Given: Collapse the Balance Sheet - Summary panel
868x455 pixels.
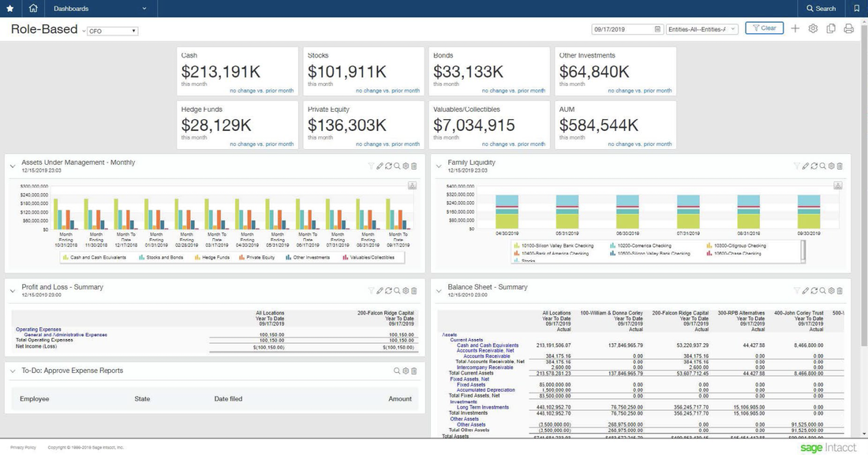Looking at the screenshot, I should [439, 291].
